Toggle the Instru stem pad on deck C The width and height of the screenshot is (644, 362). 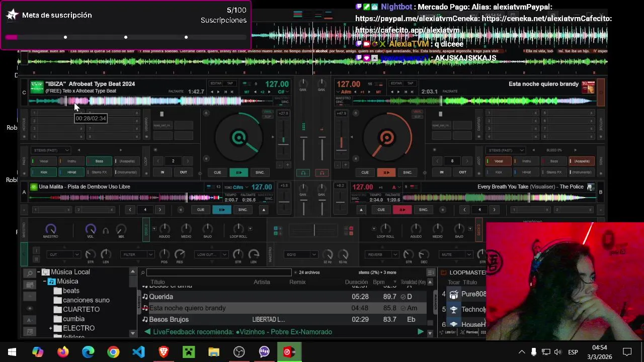(71, 161)
